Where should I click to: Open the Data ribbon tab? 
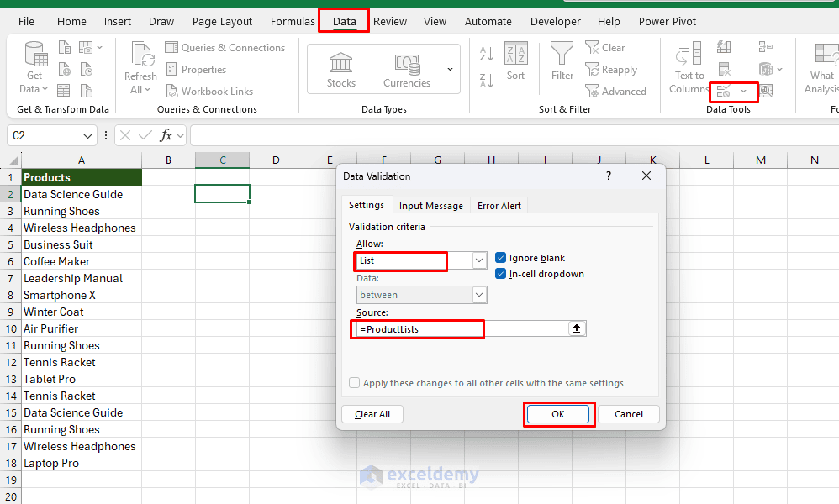pyautogui.click(x=344, y=21)
